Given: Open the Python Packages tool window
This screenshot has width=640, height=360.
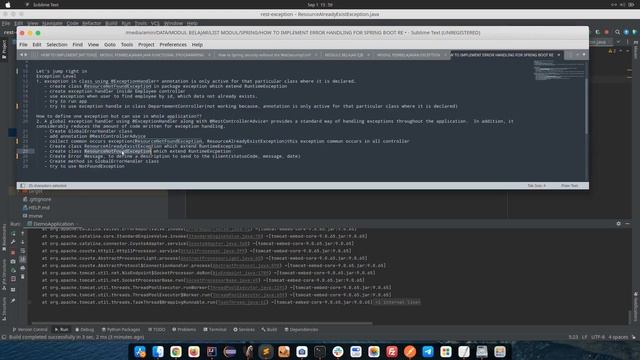Looking at the screenshot, I should [x=121, y=329].
